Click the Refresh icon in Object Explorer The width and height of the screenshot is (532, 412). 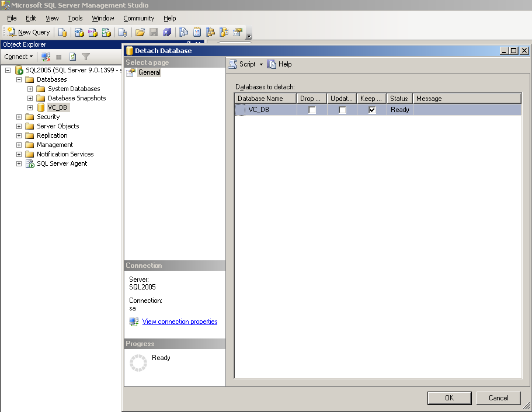tap(73, 57)
